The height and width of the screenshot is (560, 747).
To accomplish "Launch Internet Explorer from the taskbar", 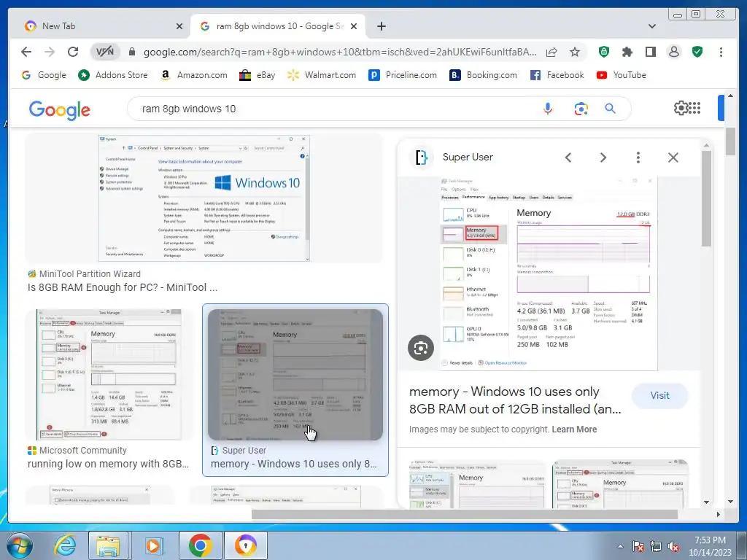I will pyautogui.click(x=65, y=545).
